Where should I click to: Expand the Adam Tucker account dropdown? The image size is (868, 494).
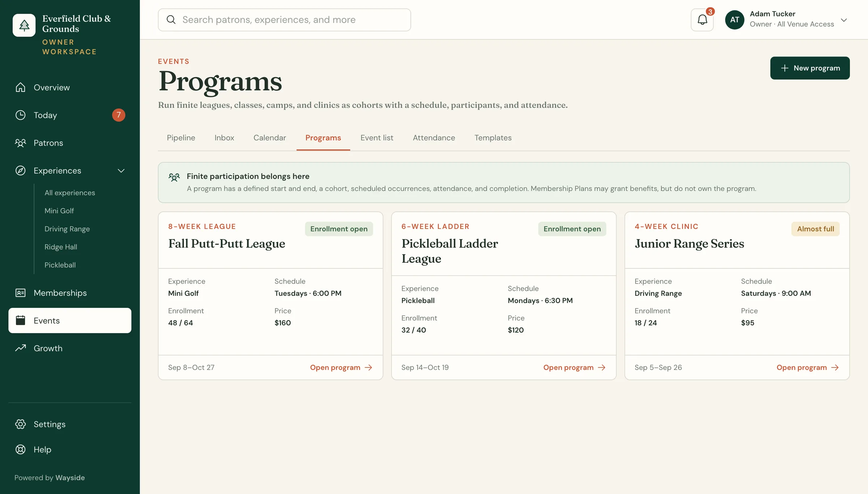tap(844, 20)
